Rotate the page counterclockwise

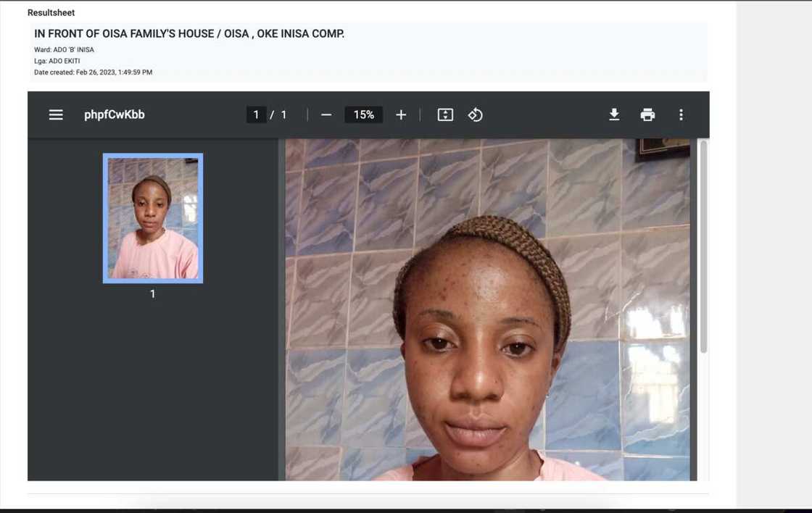(476, 114)
